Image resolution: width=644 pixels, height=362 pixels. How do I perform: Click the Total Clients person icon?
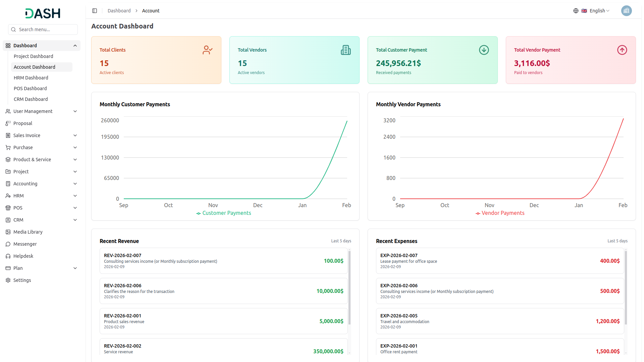coord(207,50)
